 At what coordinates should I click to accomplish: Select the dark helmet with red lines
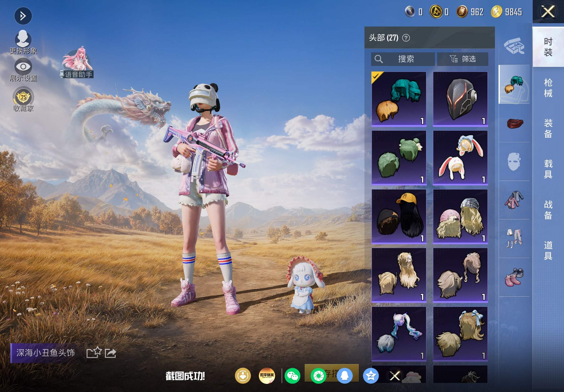pyautogui.click(x=460, y=99)
